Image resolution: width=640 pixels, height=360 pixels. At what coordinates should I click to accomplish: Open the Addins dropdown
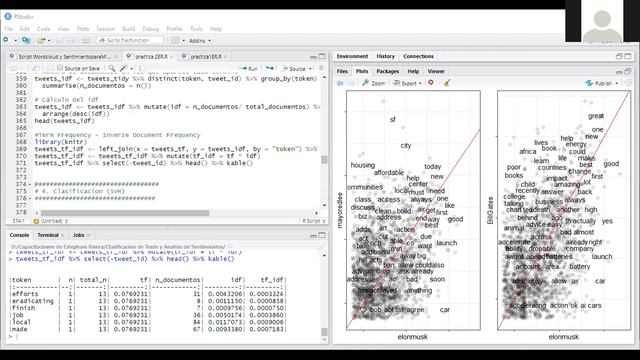point(200,40)
